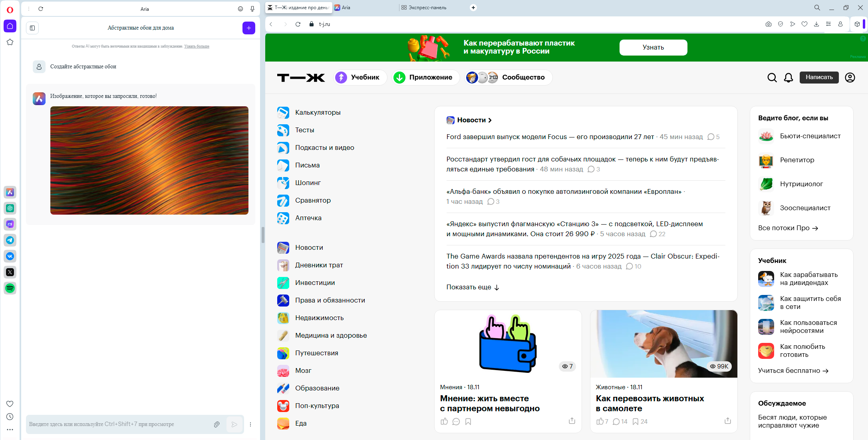Expand news list with 'Показать еще'
868x440 pixels.
[x=473, y=287]
